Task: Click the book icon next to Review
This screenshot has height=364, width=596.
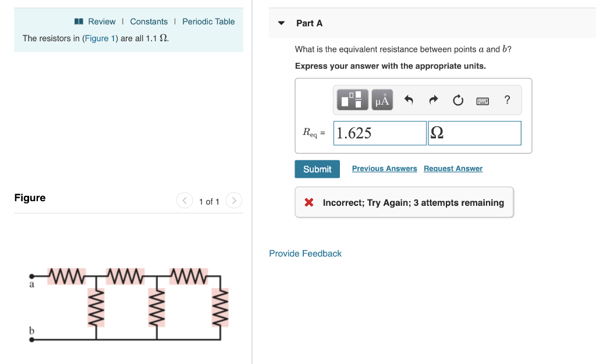Action: click(x=78, y=21)
